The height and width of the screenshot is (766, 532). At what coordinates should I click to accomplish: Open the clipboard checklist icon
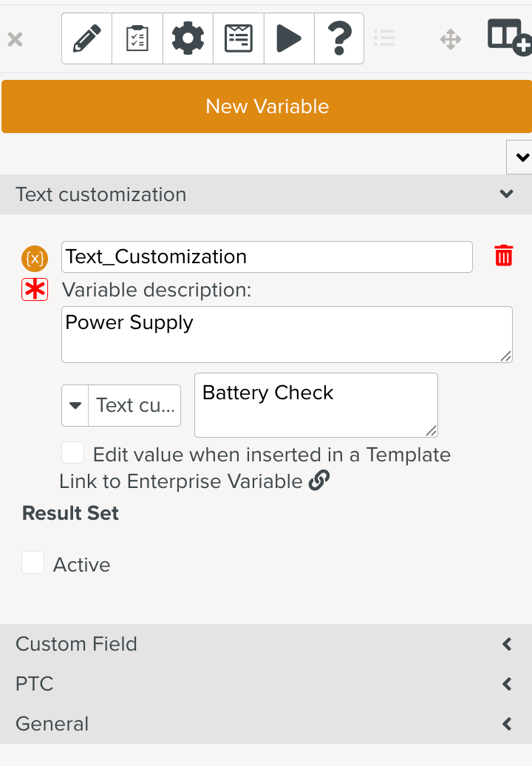[x=137, y=38]
